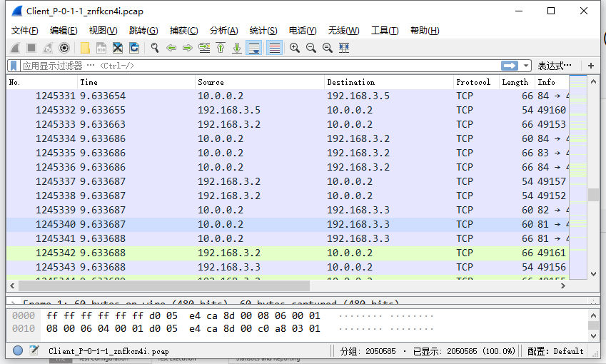The height and width of the screenshot is (364, 606).
Task: Select packet number 1245337
Action: tap(288, 181)
